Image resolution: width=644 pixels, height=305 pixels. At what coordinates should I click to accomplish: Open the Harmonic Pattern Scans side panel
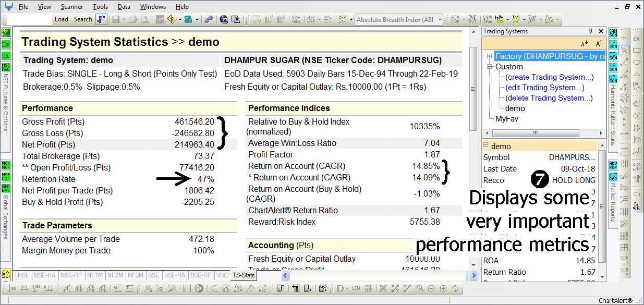coord(613,116)
